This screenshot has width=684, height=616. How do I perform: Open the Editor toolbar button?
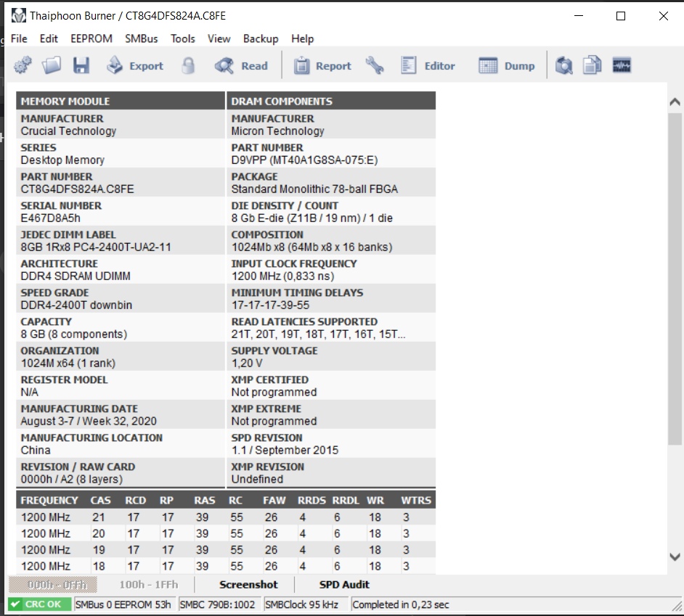point(428,66)
